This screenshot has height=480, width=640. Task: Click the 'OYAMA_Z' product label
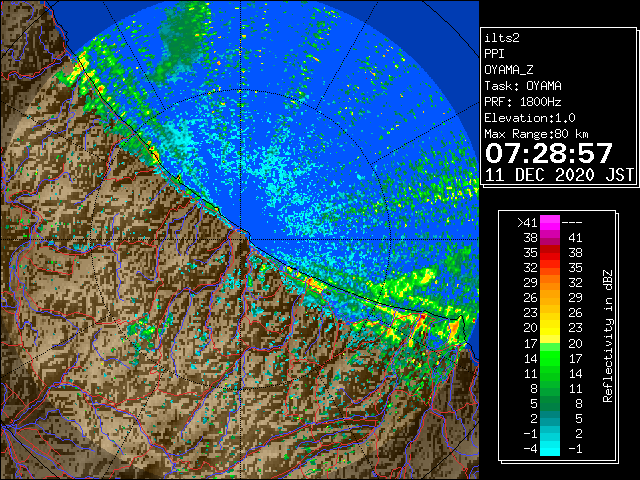coord(509,70)
